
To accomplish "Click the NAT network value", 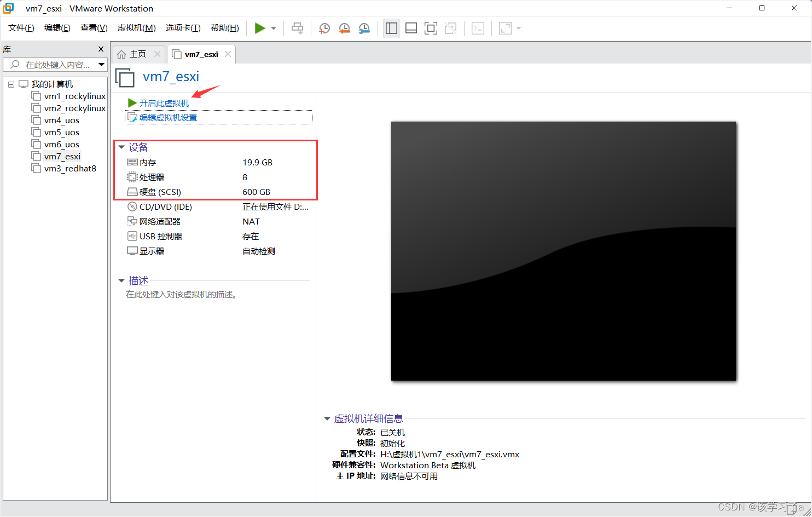I will (x=251, y=221).
